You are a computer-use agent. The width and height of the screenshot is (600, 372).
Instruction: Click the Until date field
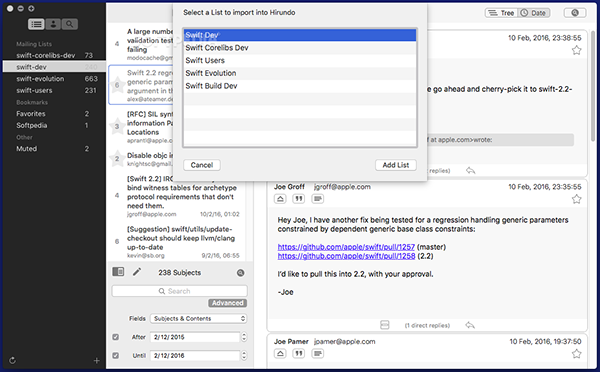195,355
